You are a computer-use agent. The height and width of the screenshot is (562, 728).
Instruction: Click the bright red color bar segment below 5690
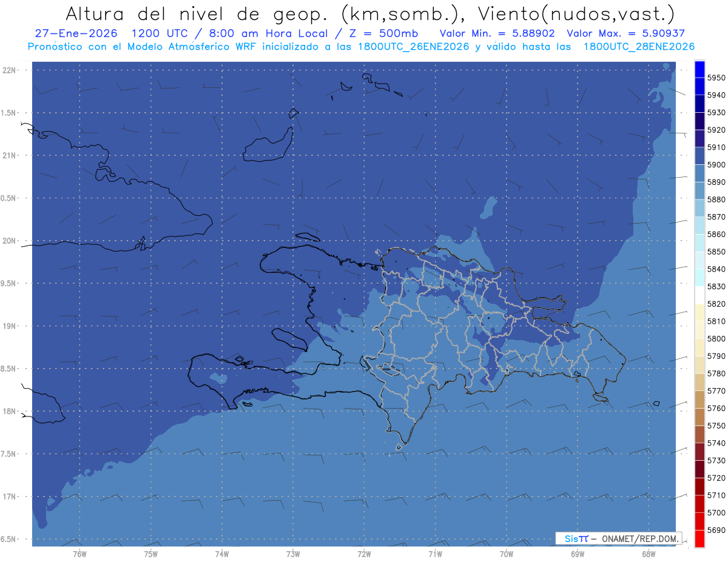coord(699,538)
